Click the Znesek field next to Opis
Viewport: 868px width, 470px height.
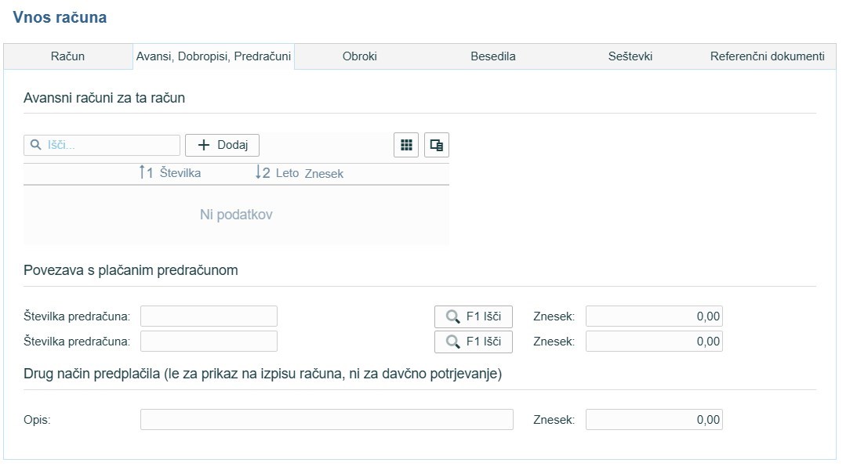[653, 420]
